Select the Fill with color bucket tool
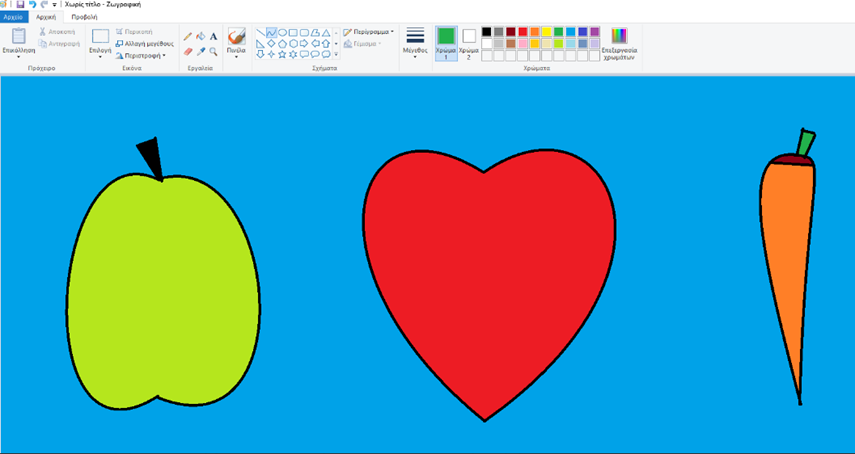 [x=200, y=37]
